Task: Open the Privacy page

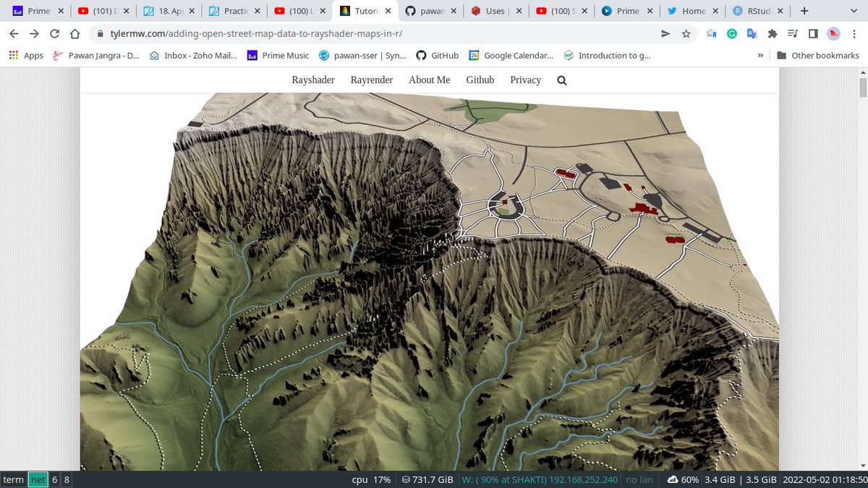Action: [526, 80]
